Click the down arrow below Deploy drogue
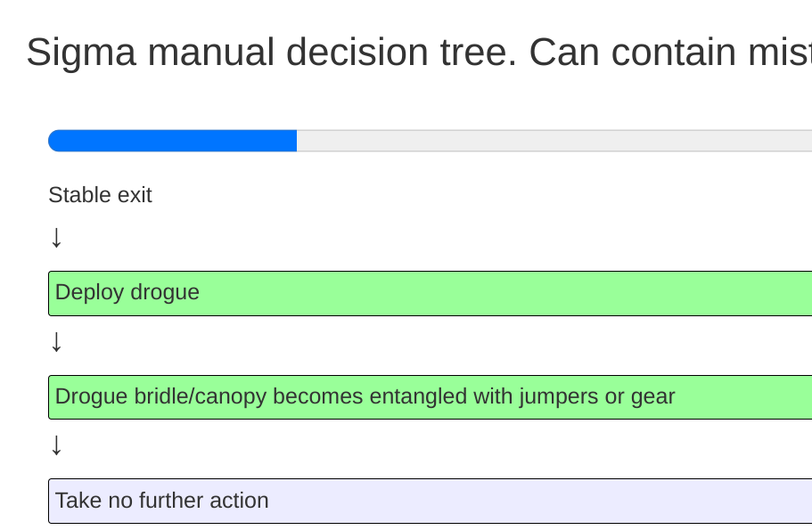 [x=56, y=342]
